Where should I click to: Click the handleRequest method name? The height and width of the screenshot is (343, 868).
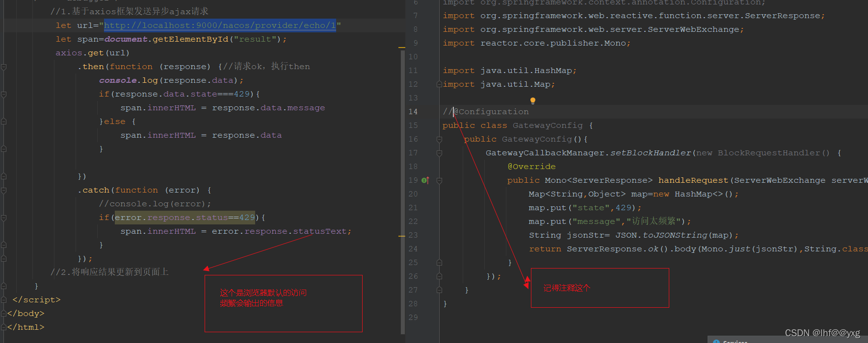693,180
